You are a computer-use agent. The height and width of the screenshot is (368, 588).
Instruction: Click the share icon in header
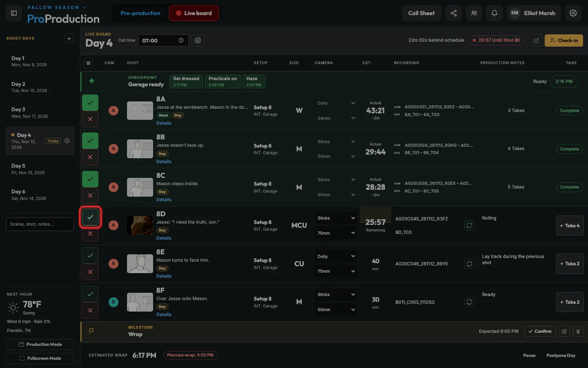(x=454, y=13)
